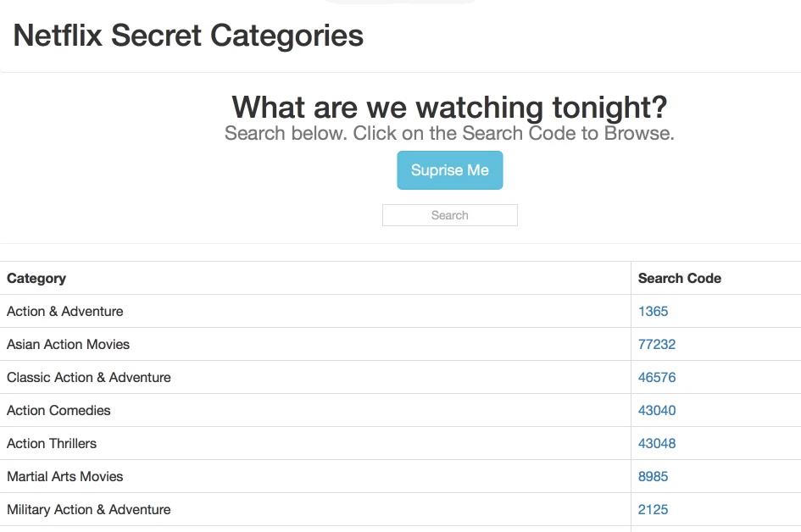Open search code 1365 for Action & Adventure
Viewport: 801px width, 532px height.
[x=653, y=311]
